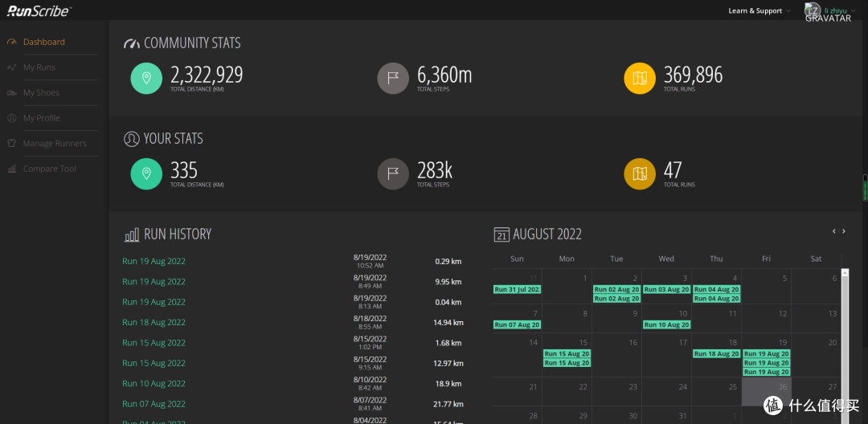Click the 6,360m total steps value
868x424 pixels.
(x=444, y=75)
